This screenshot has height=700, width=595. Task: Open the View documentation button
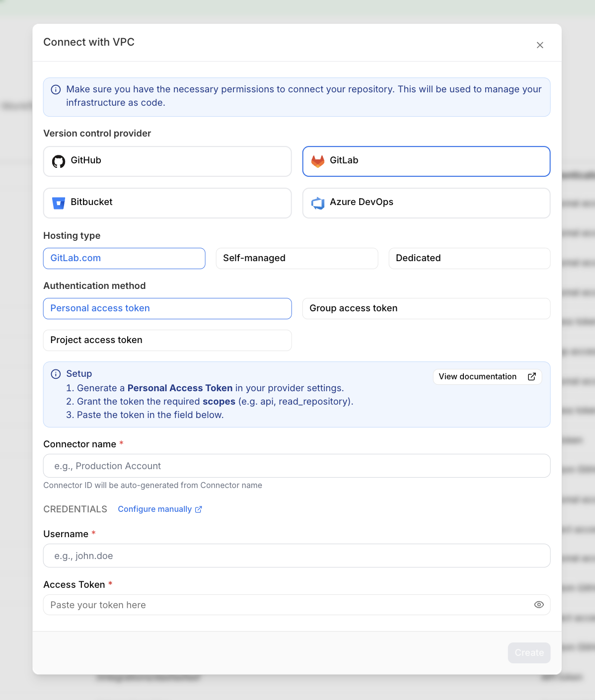(x=487, y=376)
